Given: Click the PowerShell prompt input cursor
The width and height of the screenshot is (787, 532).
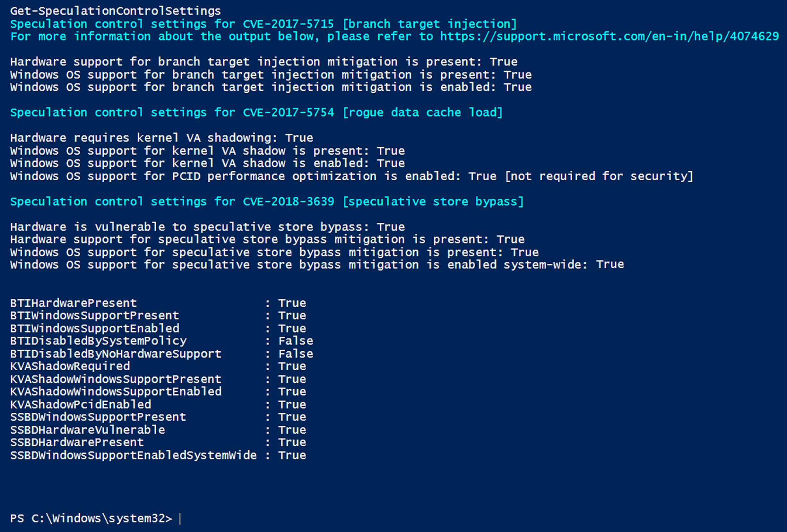Looking at the screenshot, I should click(x=180, y=519).
